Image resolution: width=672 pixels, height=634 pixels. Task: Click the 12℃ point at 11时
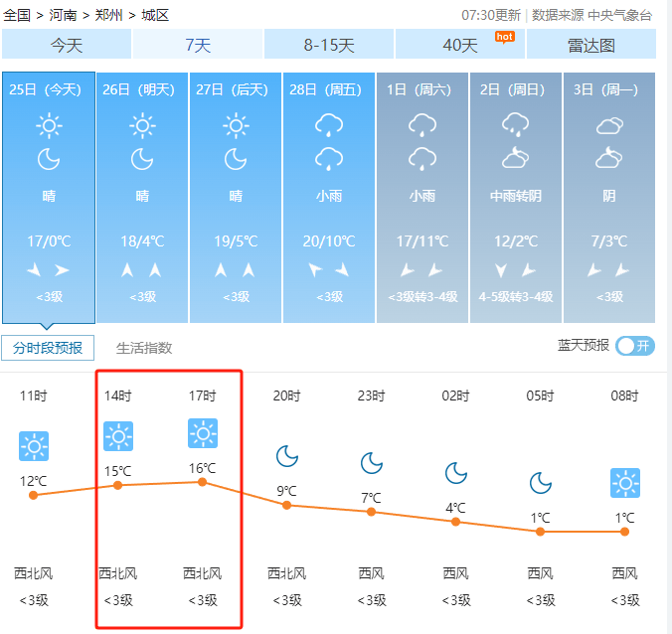point(34,495)
